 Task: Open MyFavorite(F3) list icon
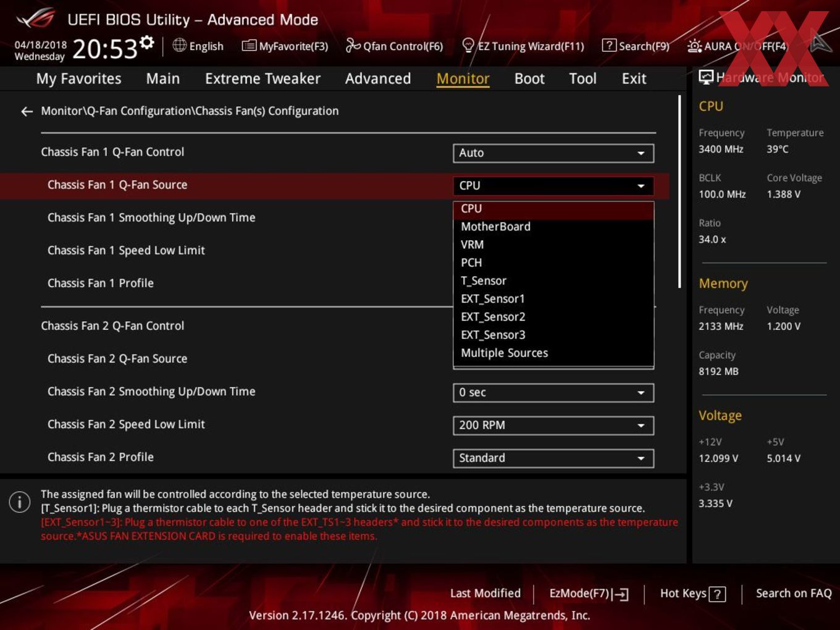pos(249,46)
